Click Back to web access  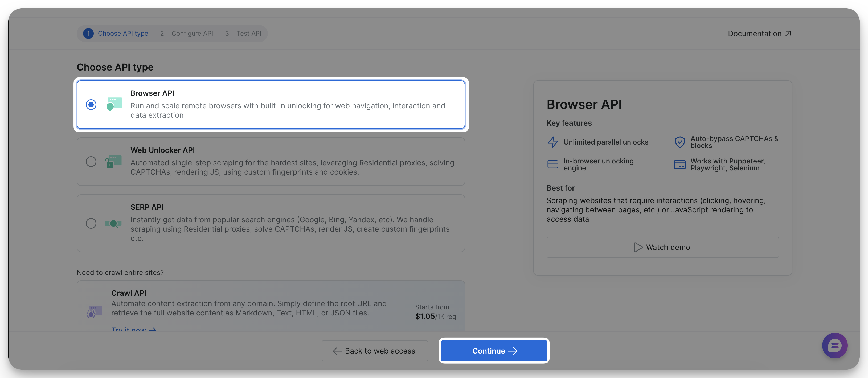point(374,351)
